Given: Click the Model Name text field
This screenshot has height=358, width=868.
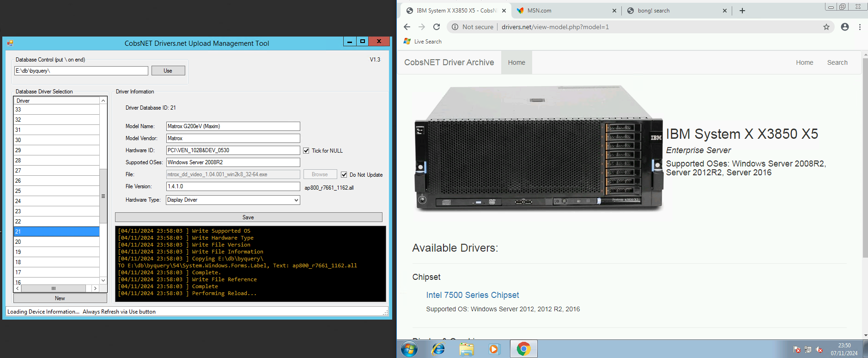Looking at the screenshot, I should (x=233, y=126).
